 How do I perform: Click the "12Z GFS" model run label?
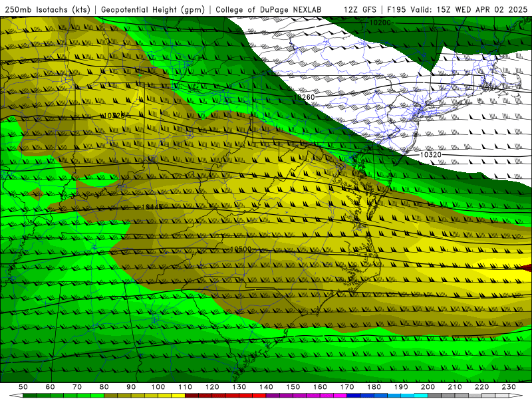(360, 10)
